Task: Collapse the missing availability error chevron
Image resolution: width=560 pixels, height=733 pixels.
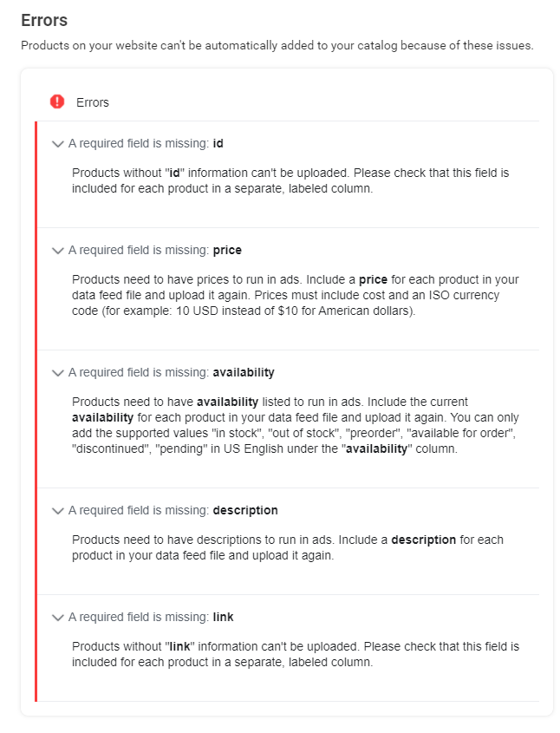Action: point(58,373)
